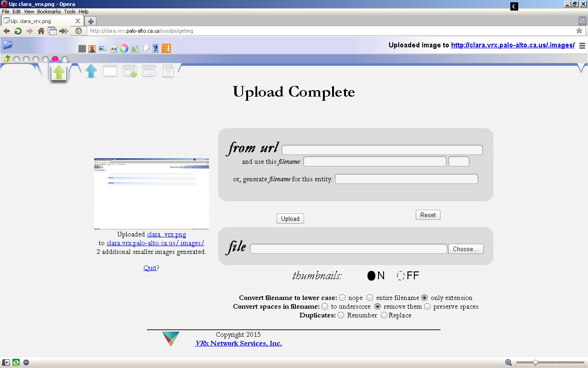
Task: Click the 'Choose...' file button
Action: (465, 249)
